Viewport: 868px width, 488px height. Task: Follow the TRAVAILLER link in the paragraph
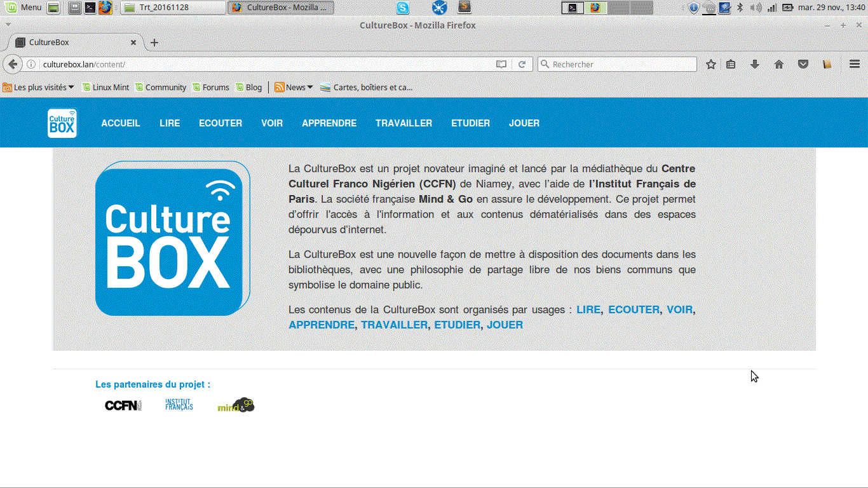395,325
